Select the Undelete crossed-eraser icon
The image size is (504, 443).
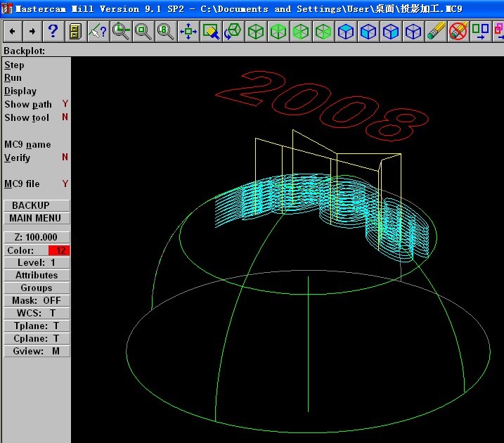click(458, 31)
